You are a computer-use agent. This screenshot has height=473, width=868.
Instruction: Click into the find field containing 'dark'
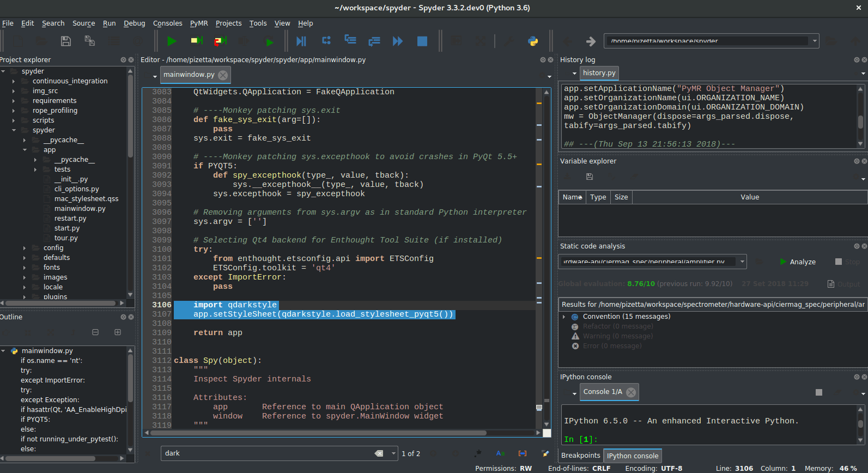pyautogui.click(x=267, y=453)
